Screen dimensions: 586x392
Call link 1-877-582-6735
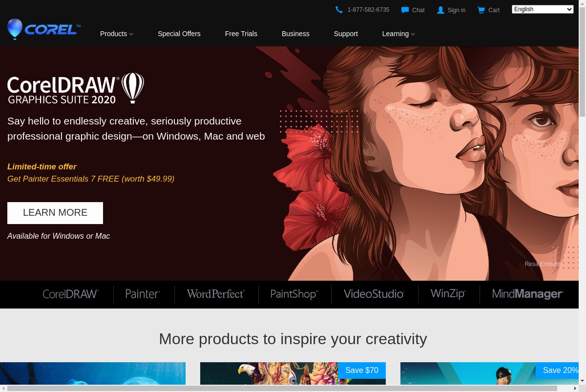coord(368,10)
